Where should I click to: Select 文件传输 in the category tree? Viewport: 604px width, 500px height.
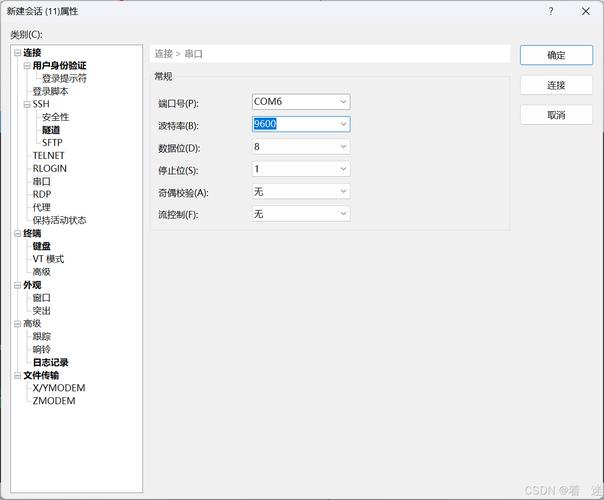click(41, 375)
